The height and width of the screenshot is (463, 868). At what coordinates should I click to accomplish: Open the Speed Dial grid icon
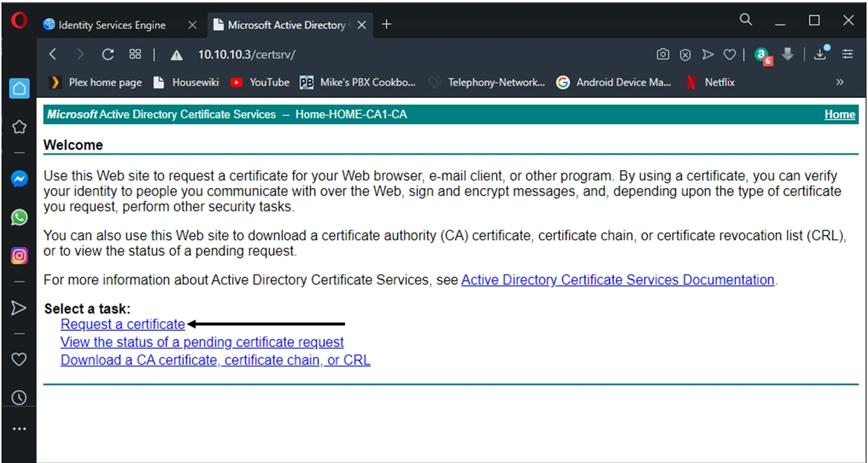click(135, 54)
